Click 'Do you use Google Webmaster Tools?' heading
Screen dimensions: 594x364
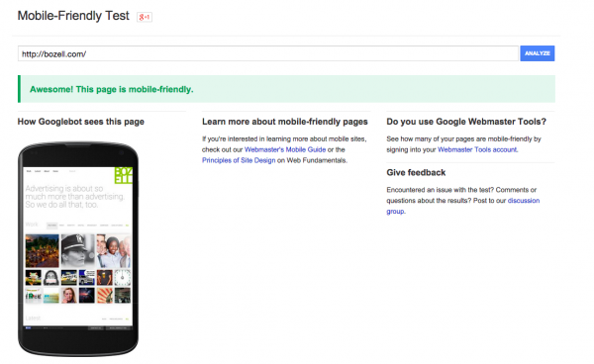pyautogui.click(x=466, y=122)
